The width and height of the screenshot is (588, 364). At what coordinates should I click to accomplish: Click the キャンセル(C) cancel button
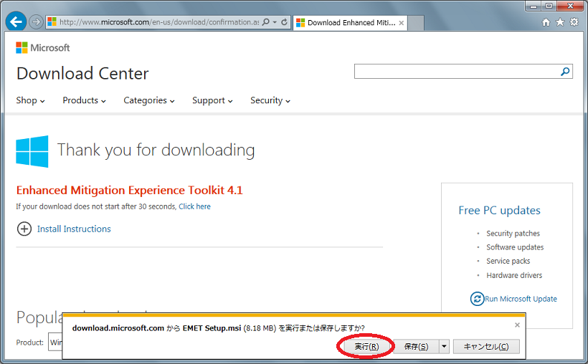(x=486, y=347)
